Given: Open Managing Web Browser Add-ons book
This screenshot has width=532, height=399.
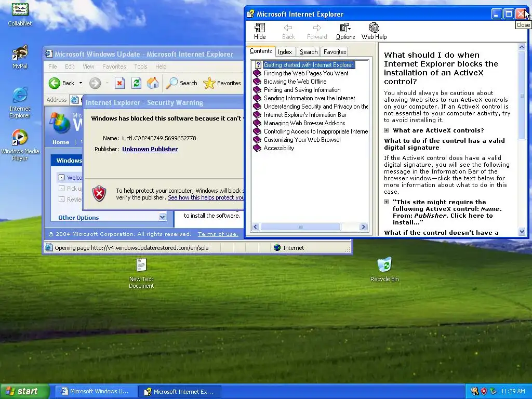Looking at the screenshot, I should click(x=299, y=123).
